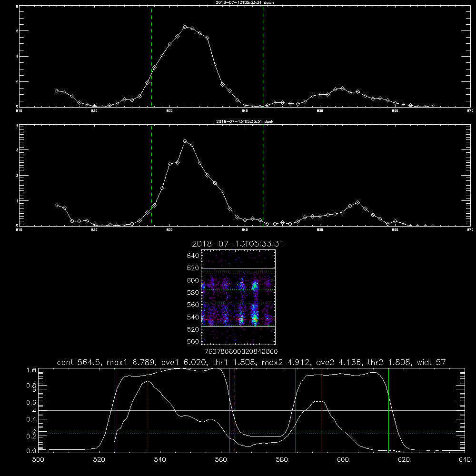
Task: Click heatmap y-axis label 540
Action: coord(193,317)
